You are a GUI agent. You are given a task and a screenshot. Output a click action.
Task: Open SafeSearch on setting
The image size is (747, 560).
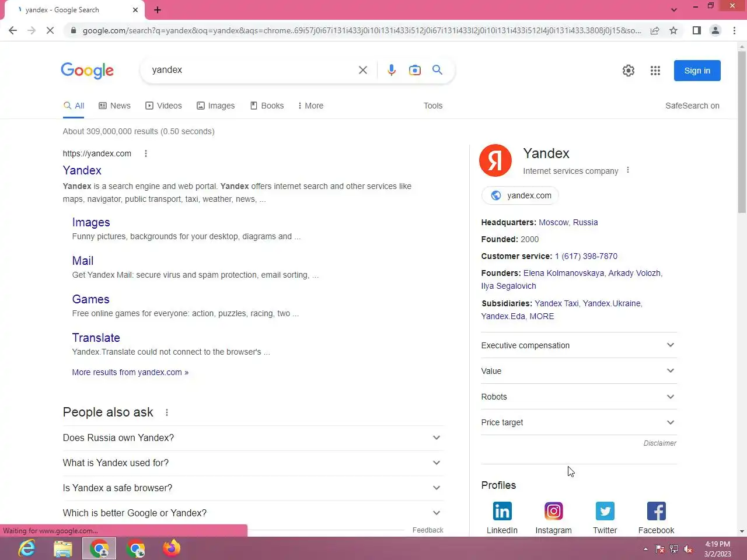[x=692, y=106]
